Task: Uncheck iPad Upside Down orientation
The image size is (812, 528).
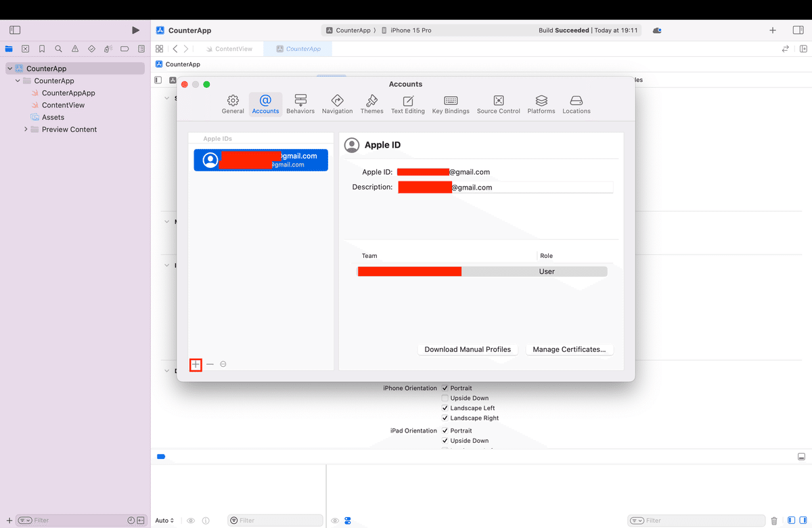Action: pos(445,441)
